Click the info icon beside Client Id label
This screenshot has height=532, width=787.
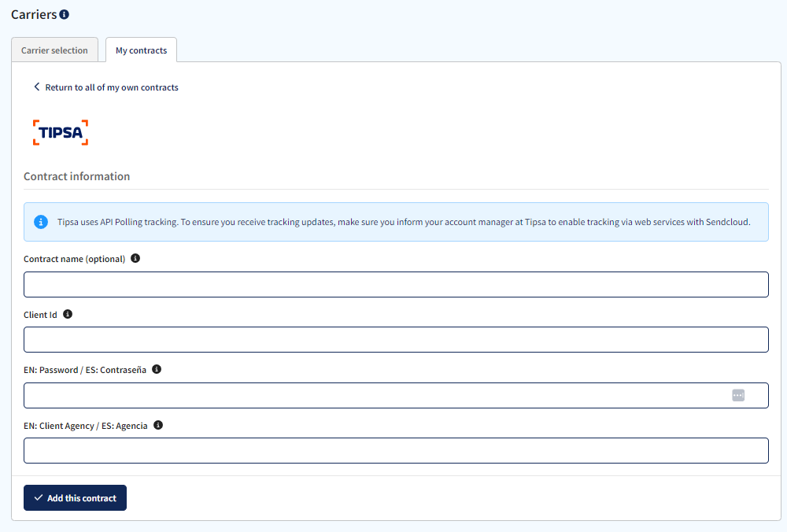coord(67,313)
